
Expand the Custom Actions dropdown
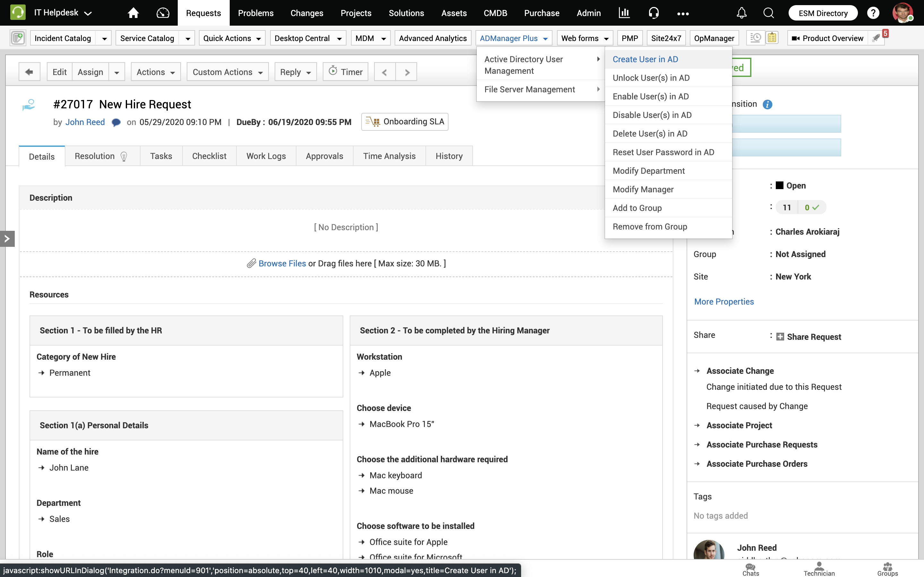(x=227, y=72)
